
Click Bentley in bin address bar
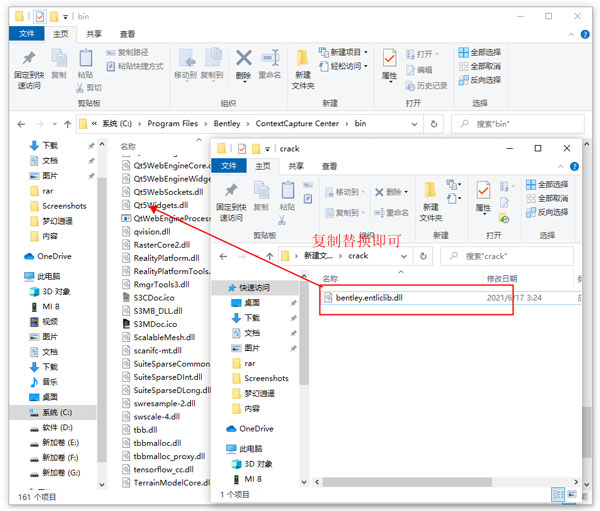(227, 124)
